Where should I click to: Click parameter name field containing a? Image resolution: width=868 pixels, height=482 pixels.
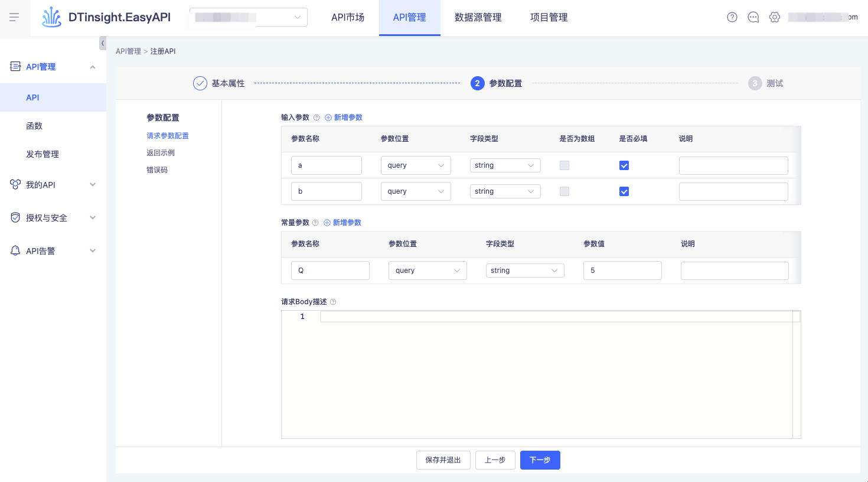(x=327, y=165)
